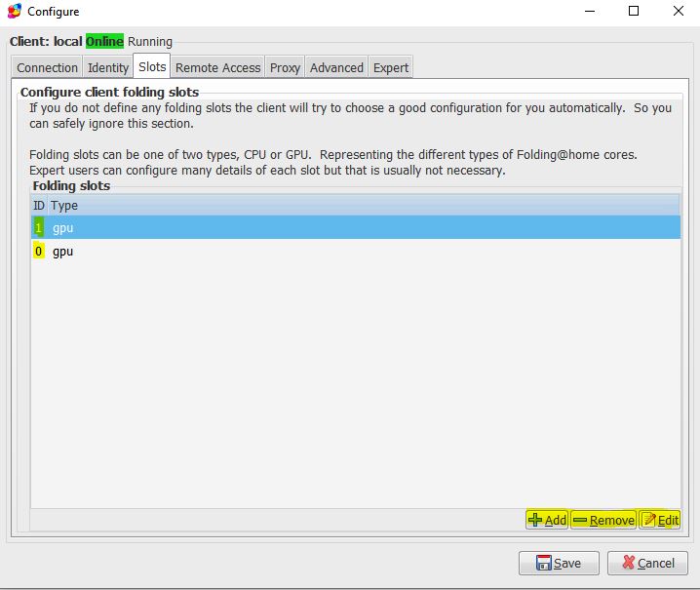Open the Expert tab
The image size is (700, 590).
391,67
